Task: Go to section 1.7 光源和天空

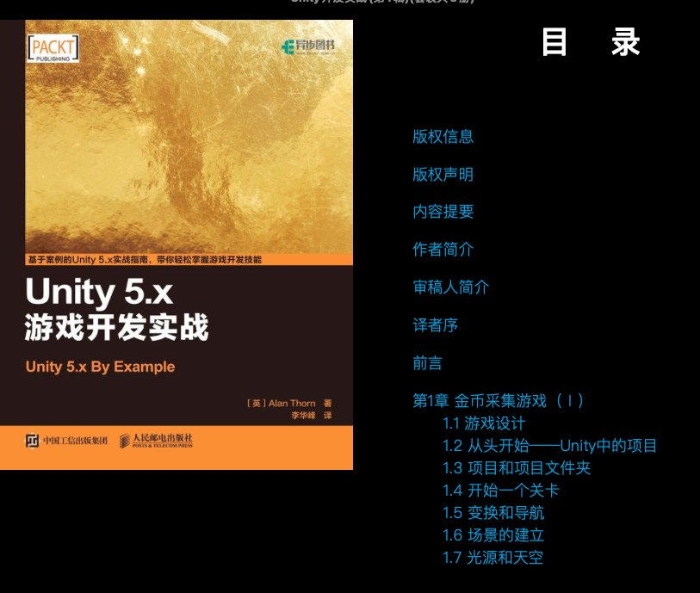Action: (x=492, y=558)
